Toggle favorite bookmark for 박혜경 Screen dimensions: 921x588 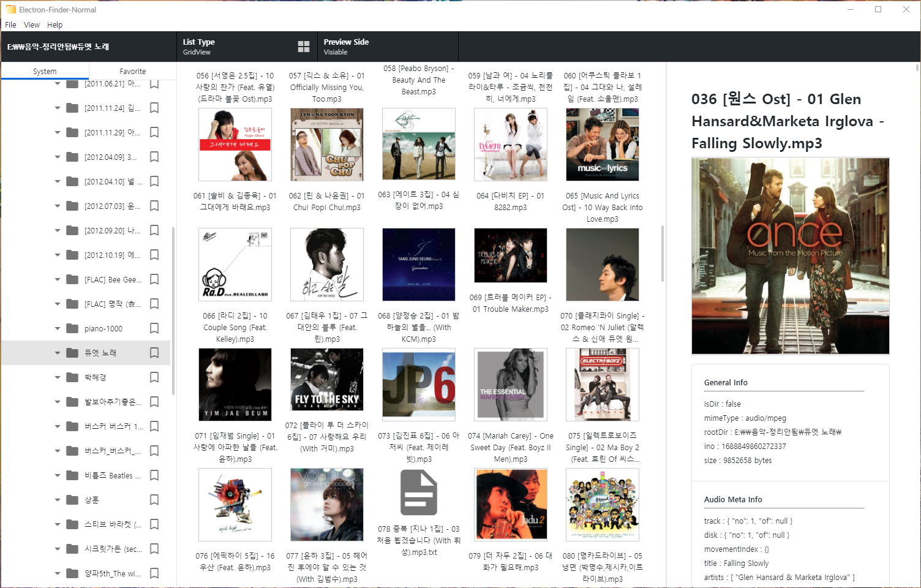coord(154,377)
